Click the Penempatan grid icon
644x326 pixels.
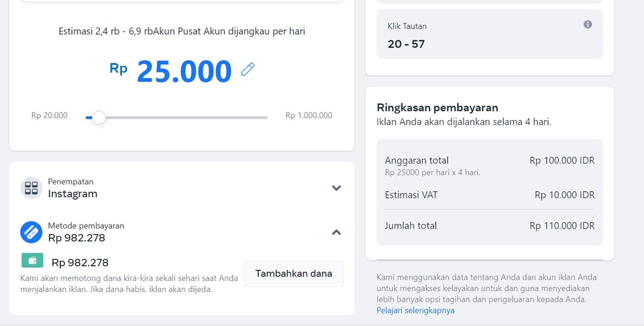31,188
